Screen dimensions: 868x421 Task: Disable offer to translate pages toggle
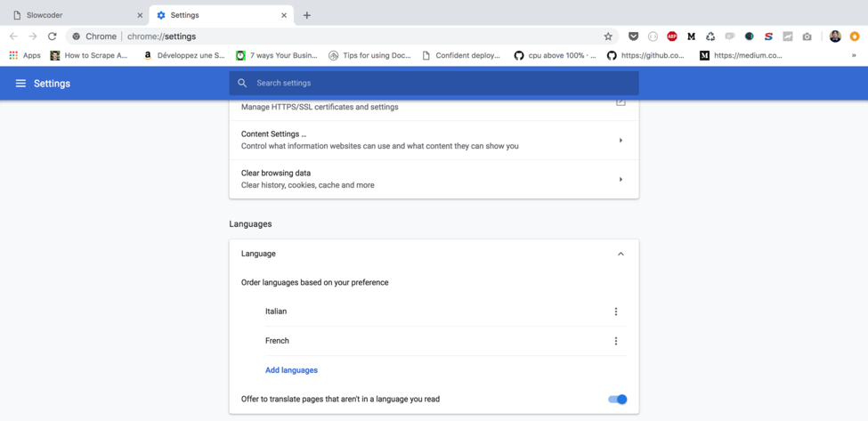click(x=618, y=400)
